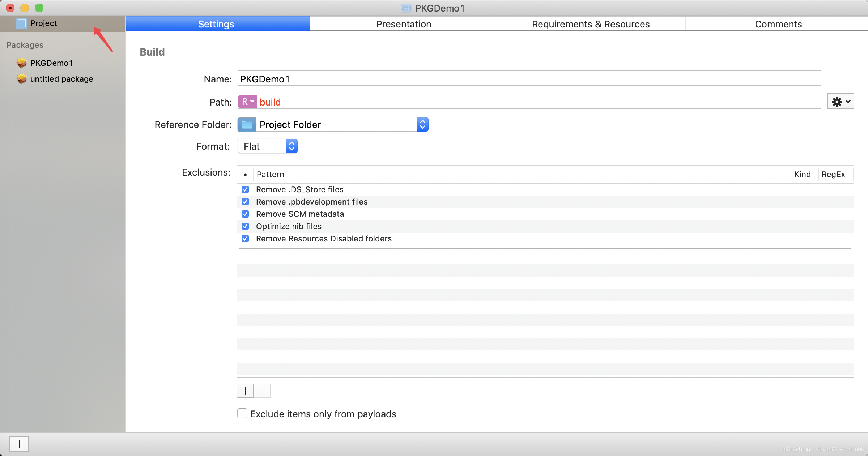The image size is (868, 456).
Task: Open the Requirements & Resources tab
Action: [591, 24]
